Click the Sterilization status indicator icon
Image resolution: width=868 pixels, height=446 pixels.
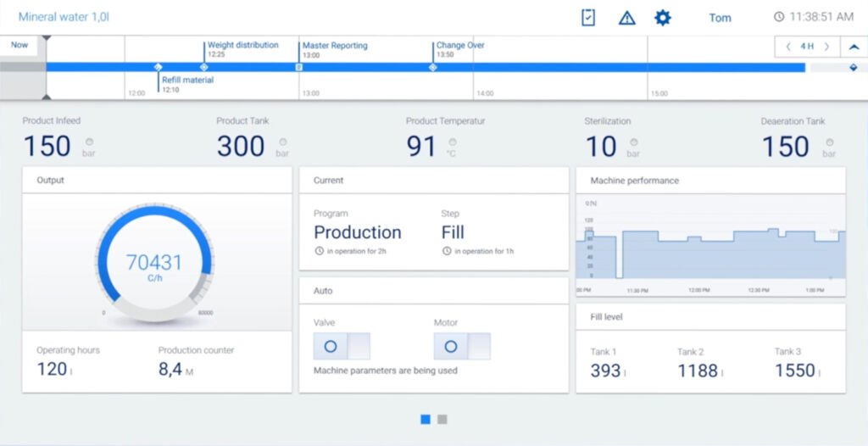(634, 142)
